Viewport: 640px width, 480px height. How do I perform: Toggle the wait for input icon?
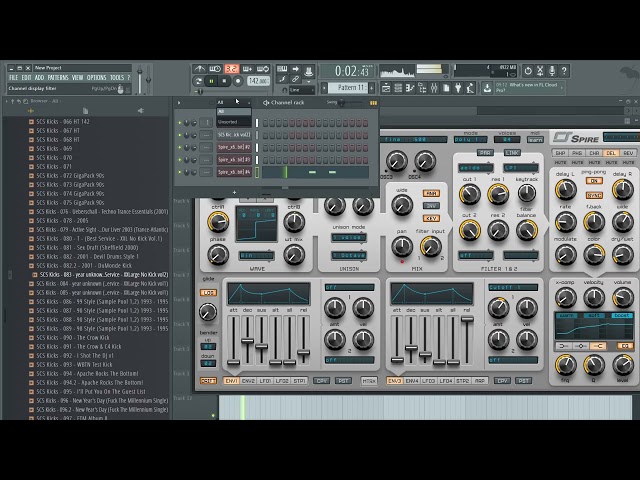coord(215,69)
